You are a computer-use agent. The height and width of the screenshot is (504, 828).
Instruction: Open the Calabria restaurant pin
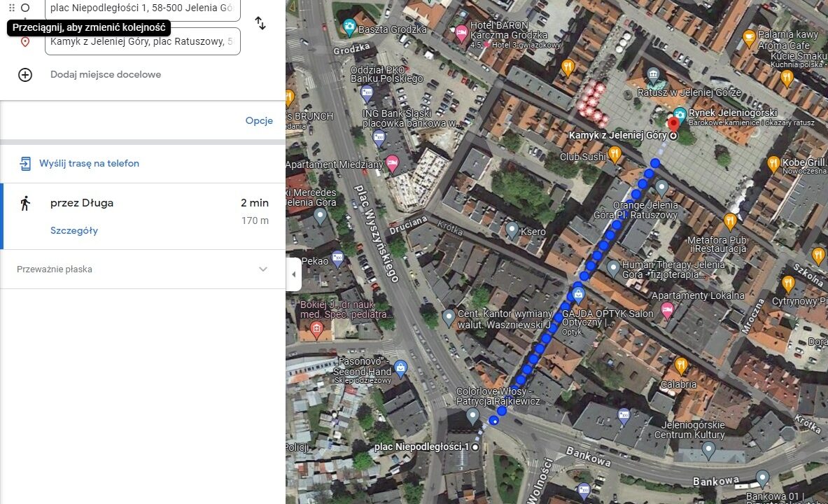(x=681, y=366)
